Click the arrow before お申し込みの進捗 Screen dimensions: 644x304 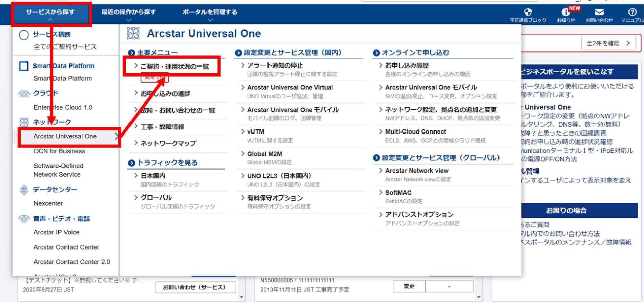pos(136,93)
